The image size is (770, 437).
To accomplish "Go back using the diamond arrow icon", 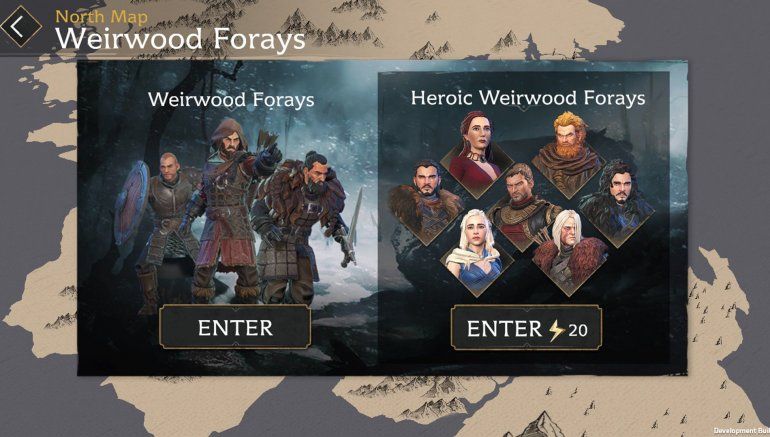I will click(21, 26).
